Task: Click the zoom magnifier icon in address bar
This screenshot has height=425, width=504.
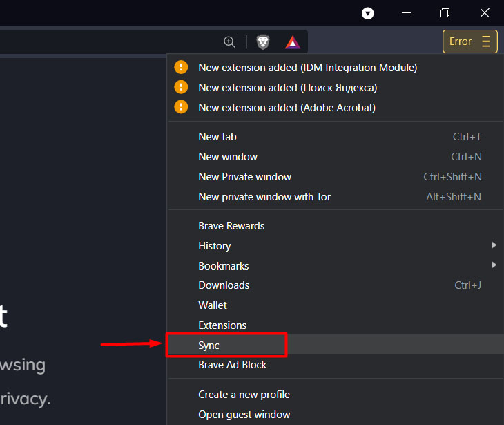Action: (229, 42)
